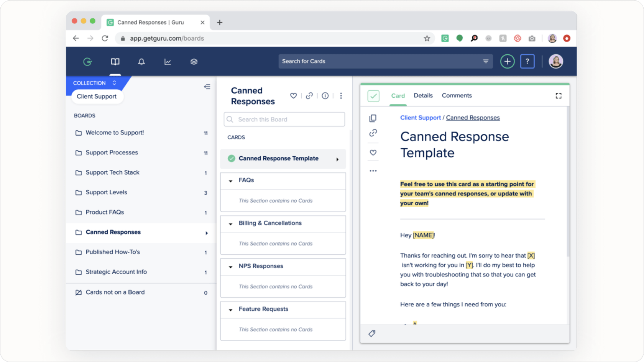The height and width of the screenshot is (362, 644).
Task: Open analytics with the chart icon
Action: click(x=168, y=61)
